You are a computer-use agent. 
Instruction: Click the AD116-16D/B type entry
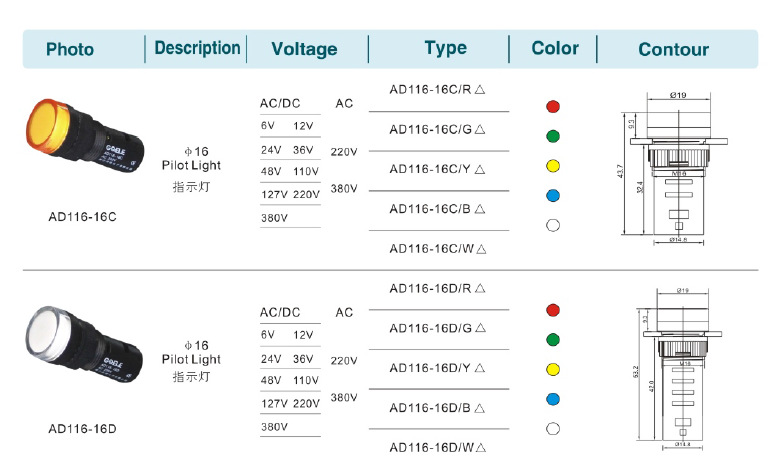coord(437,407)
